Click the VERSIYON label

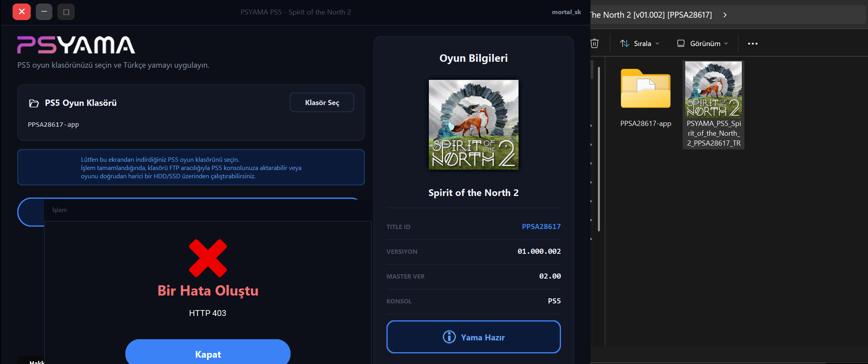pos(402,251)
